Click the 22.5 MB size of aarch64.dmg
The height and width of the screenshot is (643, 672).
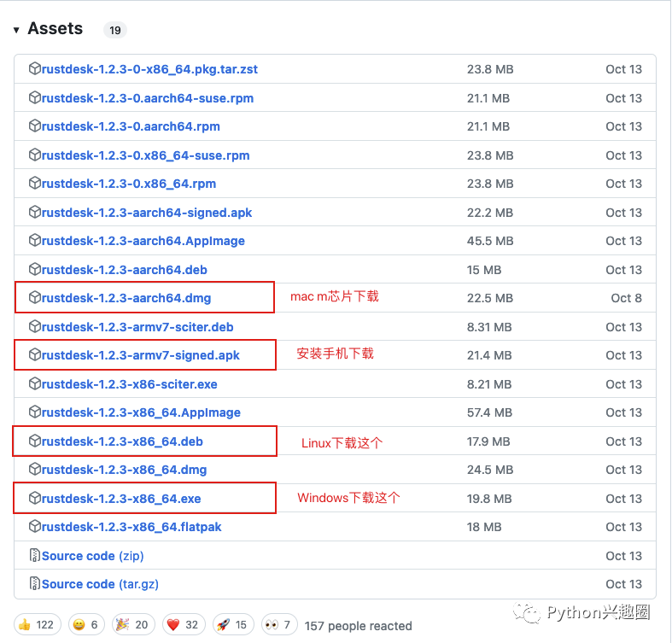[490, 298]
